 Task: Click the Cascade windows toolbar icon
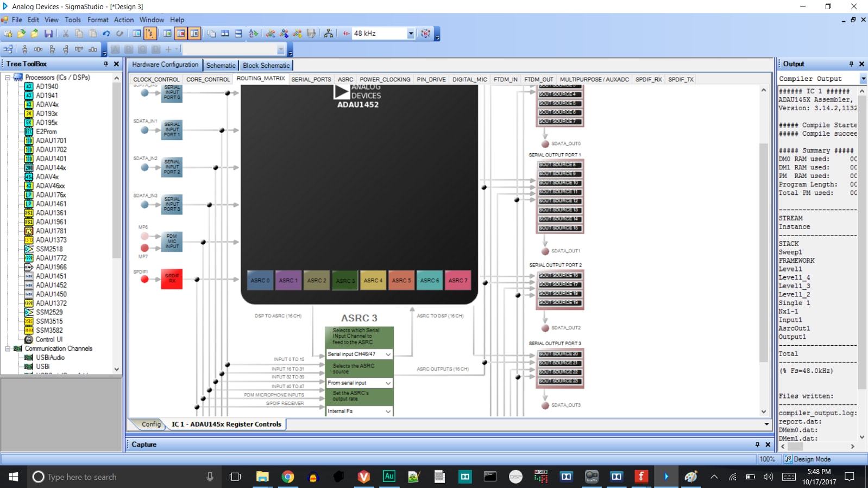(211, 34)
